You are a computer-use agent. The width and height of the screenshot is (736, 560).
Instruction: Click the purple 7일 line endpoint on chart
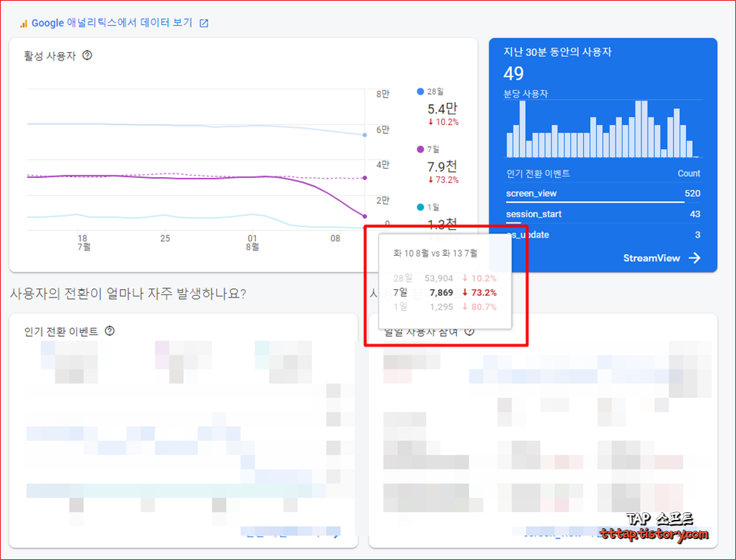[x=365, y=216]
